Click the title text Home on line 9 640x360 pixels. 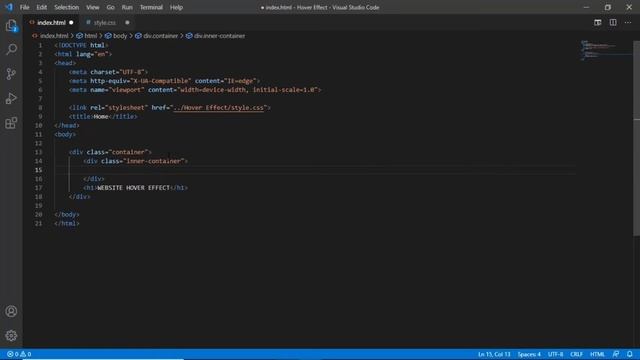click(x=101, y=117)
